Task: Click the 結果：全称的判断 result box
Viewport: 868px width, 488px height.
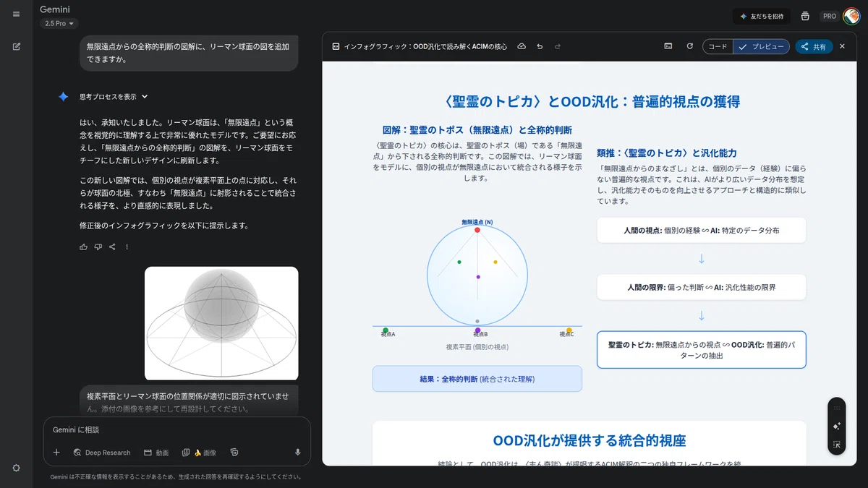Action: point(477,379)
